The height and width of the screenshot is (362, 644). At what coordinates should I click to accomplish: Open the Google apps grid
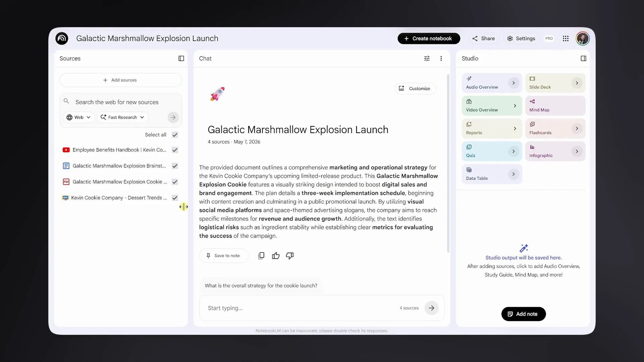[566, 39]
